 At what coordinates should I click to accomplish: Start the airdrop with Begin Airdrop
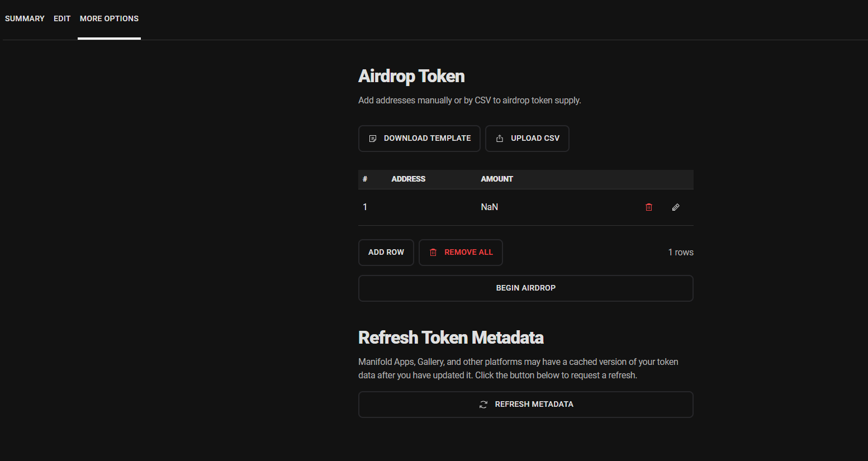[x=525, y=288]
